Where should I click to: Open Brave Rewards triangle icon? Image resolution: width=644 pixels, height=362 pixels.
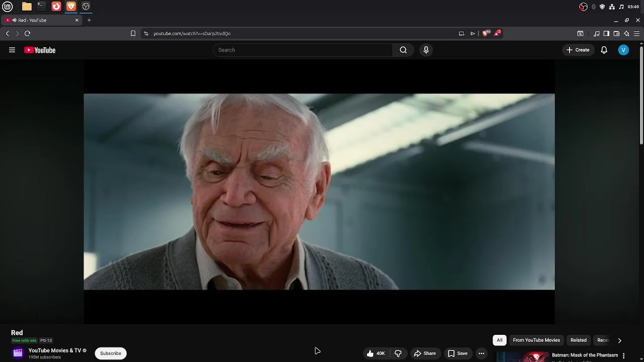pyautogui.click(x=497, y=33)
